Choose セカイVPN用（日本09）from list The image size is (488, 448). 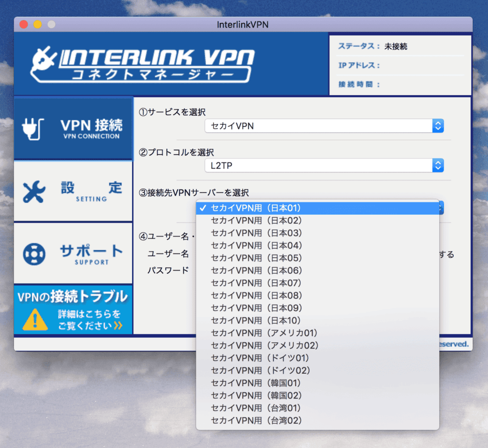317,308
